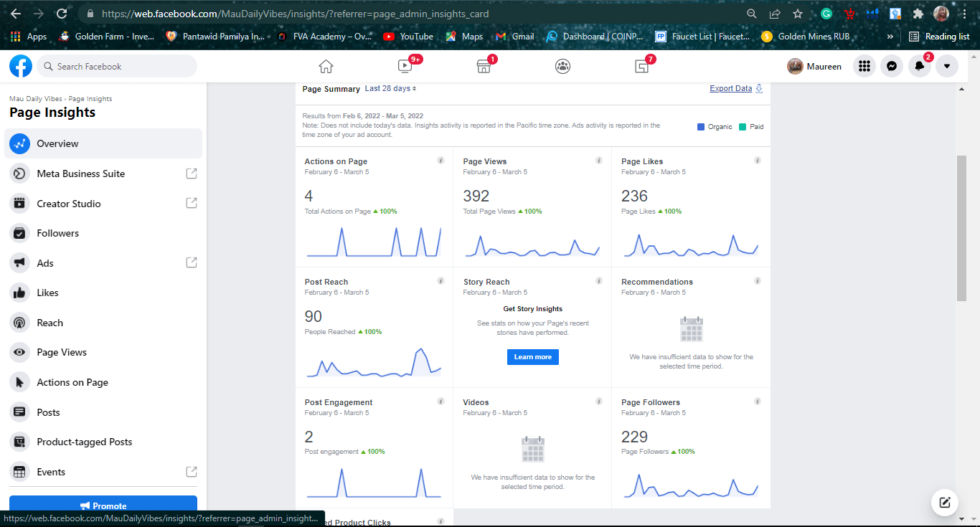
Task: Click the Export Data link
Action: pyautogui.click(x=736, y=89)
